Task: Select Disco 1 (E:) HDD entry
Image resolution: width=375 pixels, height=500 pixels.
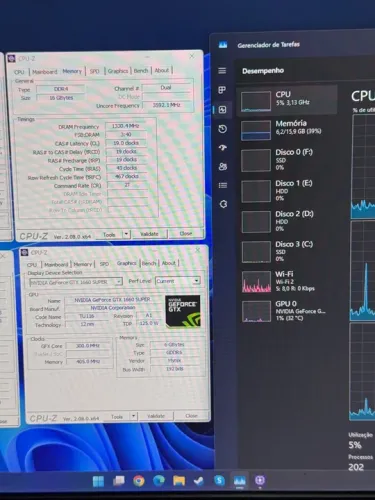Action: (x=287, y=191)
